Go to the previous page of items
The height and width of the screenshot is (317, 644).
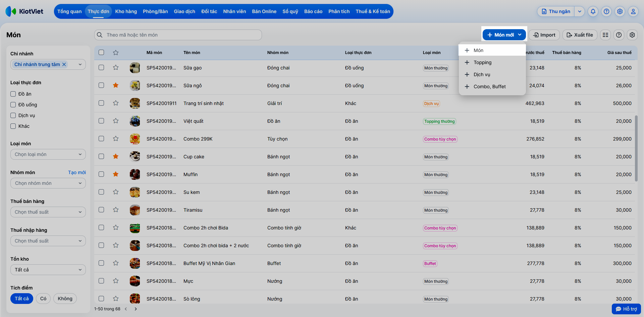(x=126, y=309)
